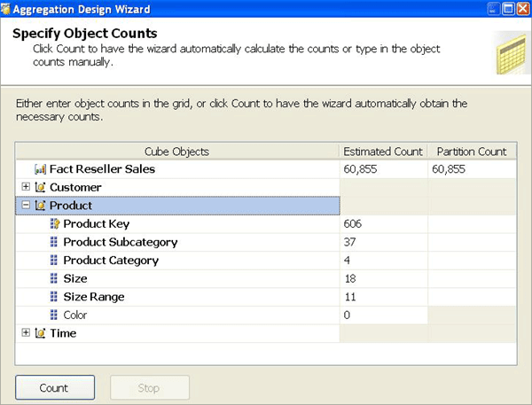Expand the Customer dimension node

tap(26, 187)
